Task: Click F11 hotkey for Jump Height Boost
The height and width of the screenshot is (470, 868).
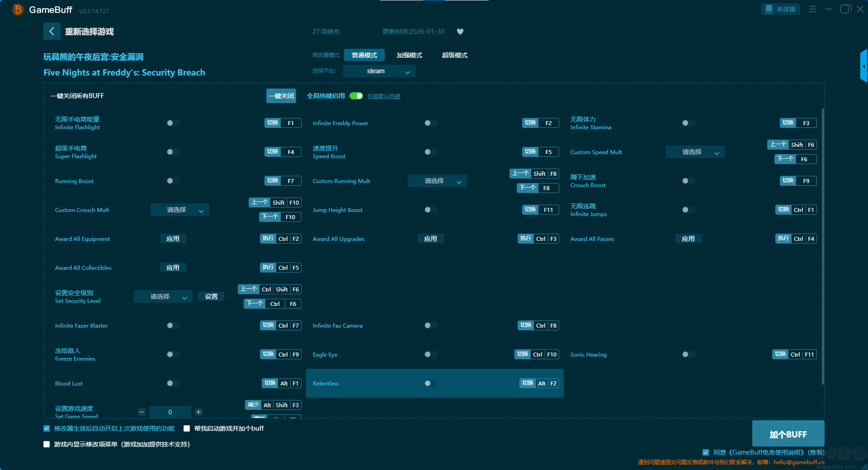Action: point(541,210)
